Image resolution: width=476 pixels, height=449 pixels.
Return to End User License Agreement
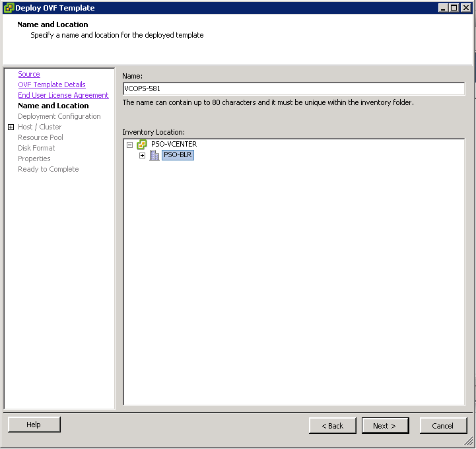click(63, 95)
